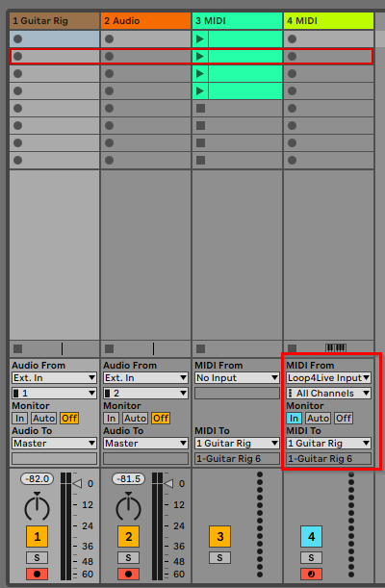Deactivate track 3 using its number button
Screen dimensions: 385x588
pos(219,537)
